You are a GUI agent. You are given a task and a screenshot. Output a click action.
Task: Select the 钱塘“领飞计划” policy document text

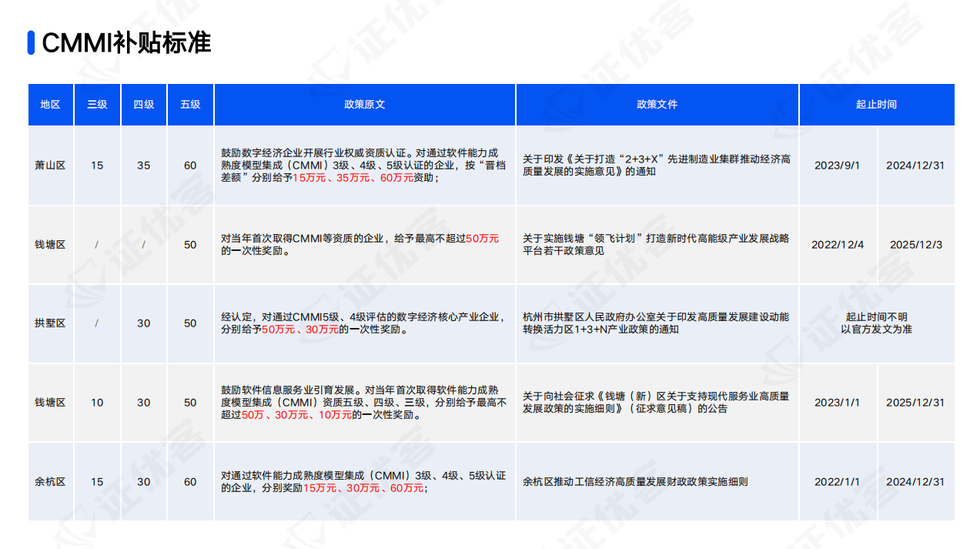656,245
